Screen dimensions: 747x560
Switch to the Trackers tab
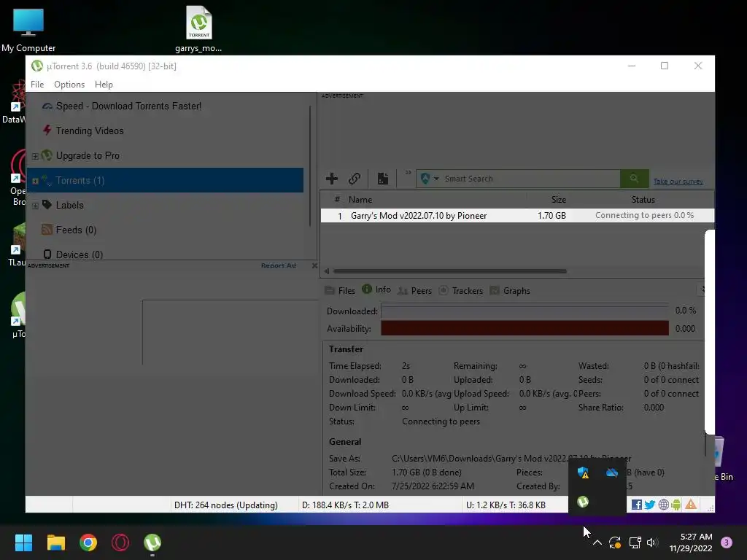point(461,290)
